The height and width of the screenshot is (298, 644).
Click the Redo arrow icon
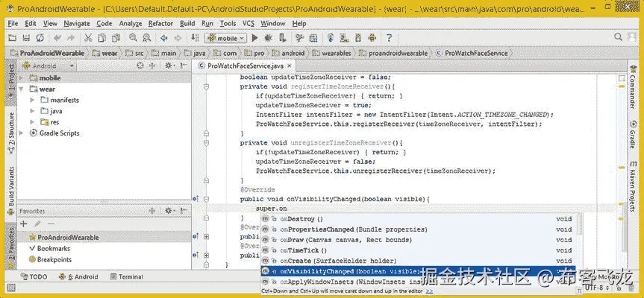click(x=71, y=38)
